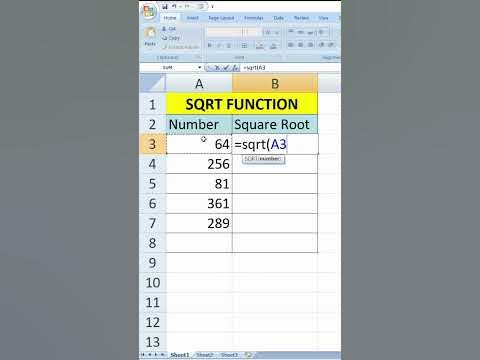This screenshot has height=360, width=480.
Task: Click the Enter checkmark formula bar icon
Action: pyautogui.click(x=226, y=68)
